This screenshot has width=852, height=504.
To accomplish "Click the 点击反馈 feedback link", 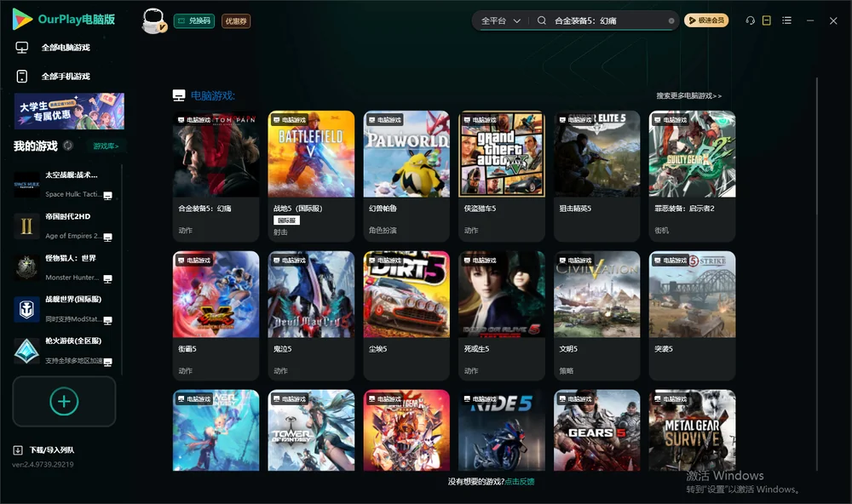I will click(520, 482).
